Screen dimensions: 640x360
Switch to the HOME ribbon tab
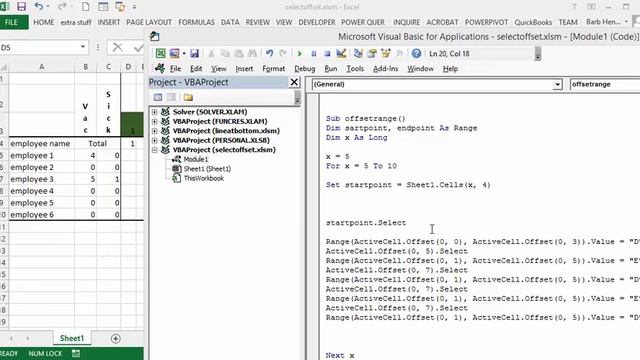(x=43, y=22)
